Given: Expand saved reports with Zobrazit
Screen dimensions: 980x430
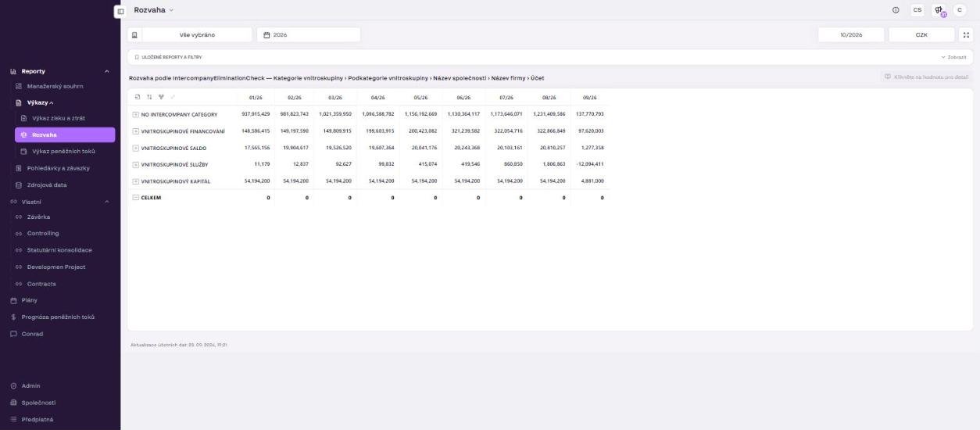Looking at the screenshot, I should click(x=953, y=57).
